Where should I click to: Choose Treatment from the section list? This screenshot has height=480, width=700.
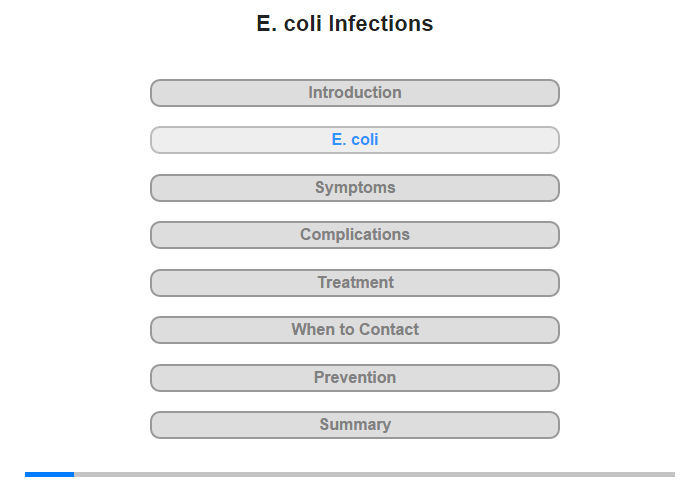(x=354, y=283)
